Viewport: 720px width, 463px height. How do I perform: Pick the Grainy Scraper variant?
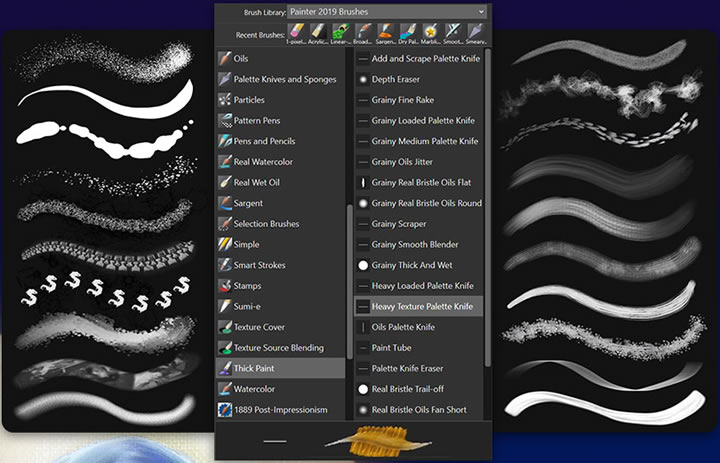click(x=419, y=224)
